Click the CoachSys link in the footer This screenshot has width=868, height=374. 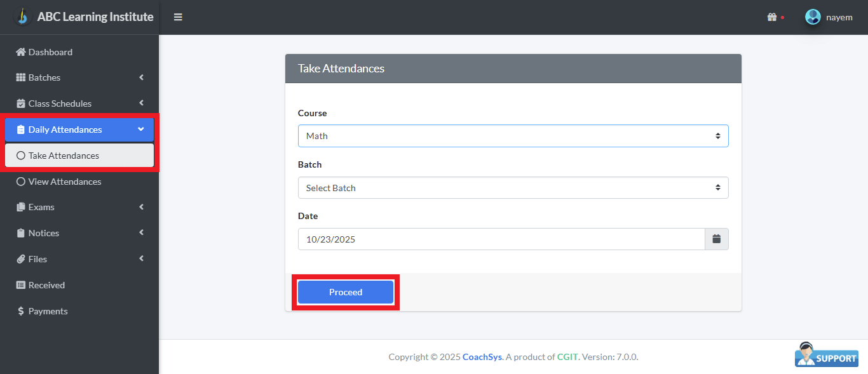pyautogui.click(x=482, y=356)
